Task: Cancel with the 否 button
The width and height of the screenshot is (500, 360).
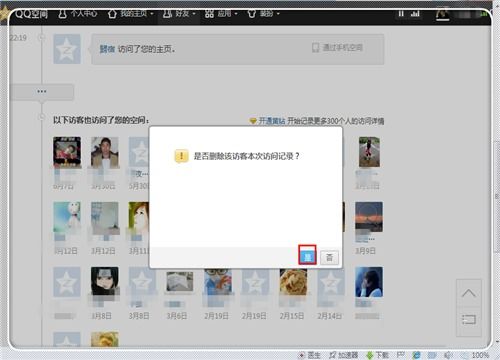Action: 329,257
